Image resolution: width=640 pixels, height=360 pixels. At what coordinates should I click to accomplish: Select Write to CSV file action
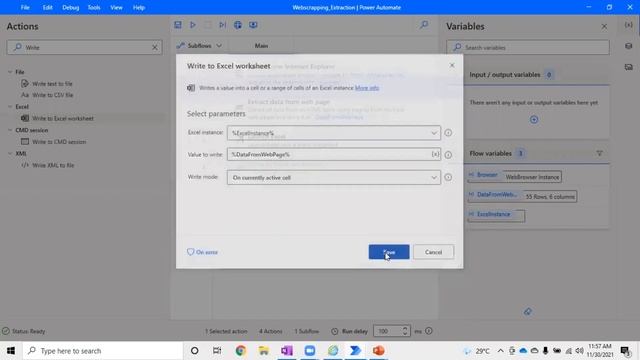pos(52,95)
